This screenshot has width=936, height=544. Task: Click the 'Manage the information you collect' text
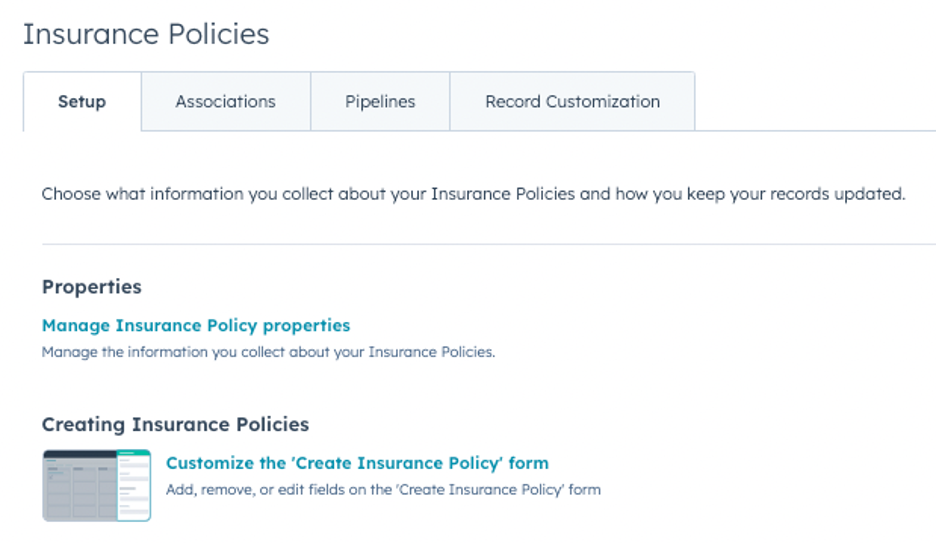pyautogui.click(x=268, y=352)
